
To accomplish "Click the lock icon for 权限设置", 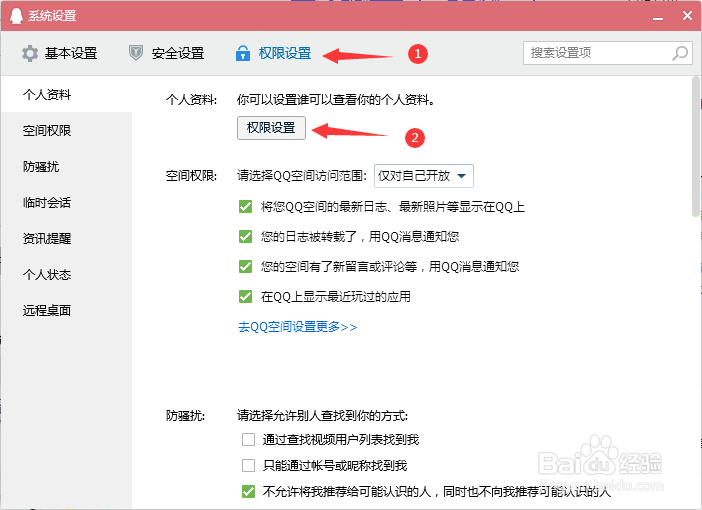I will point(243,53).
